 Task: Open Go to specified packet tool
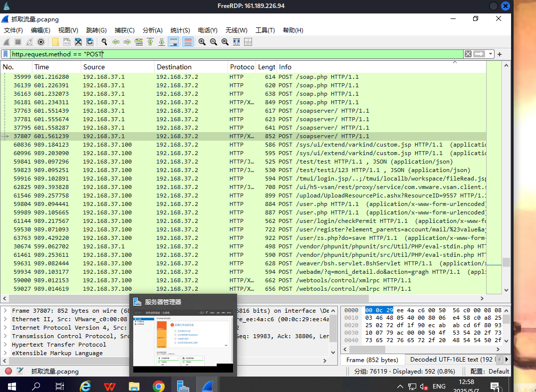click(x=139, y=42)
